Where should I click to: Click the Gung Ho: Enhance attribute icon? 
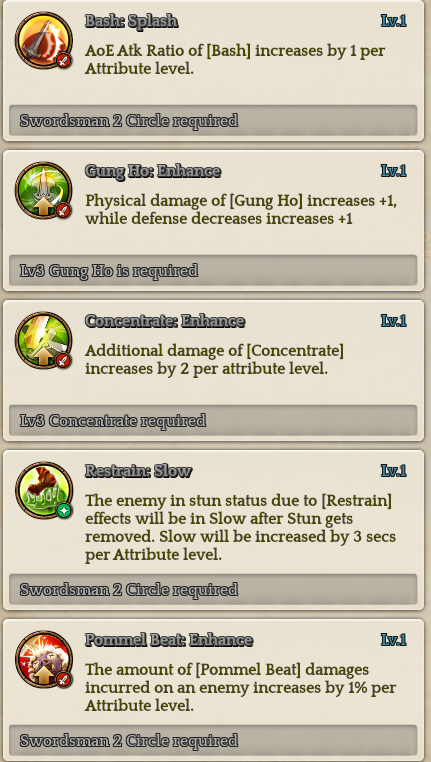tap(44, 190)
